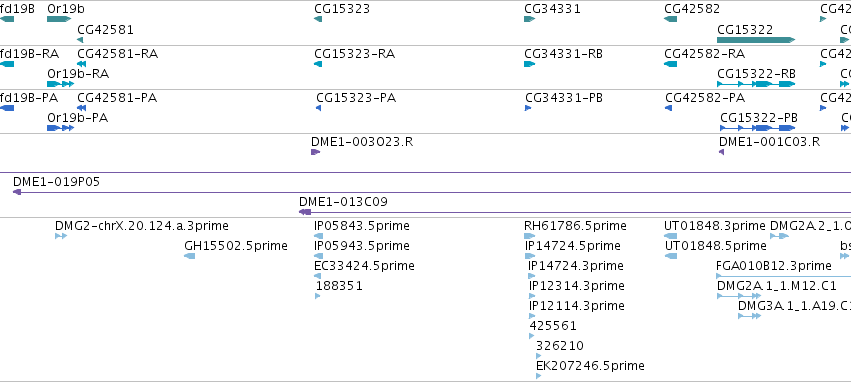The image size is (851, 382).
Task: Click the EK207246.5prime label
Action: [590, 366]
